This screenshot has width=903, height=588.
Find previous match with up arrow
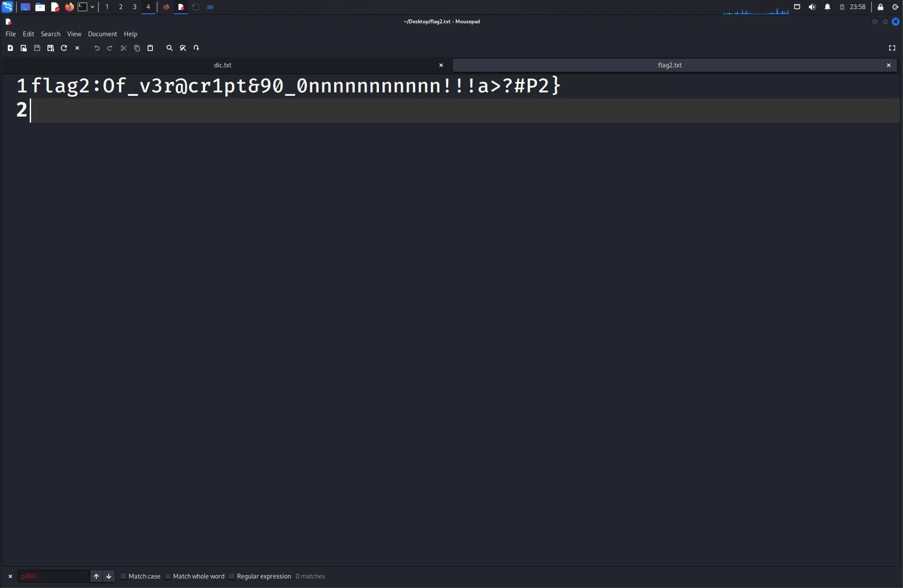(x=96, y=576)
